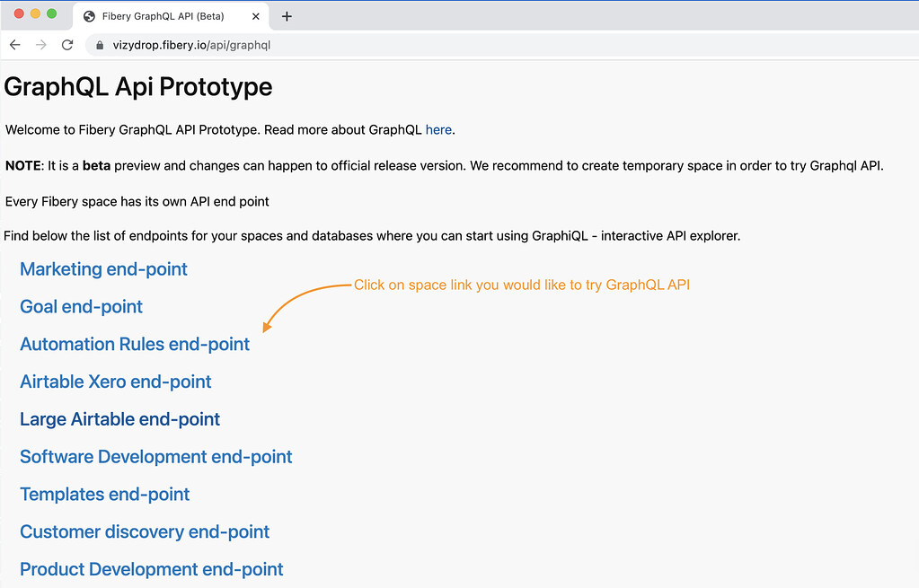Open a new tab with the plus icon
919x588 pixels.
(x=286, y=15)
